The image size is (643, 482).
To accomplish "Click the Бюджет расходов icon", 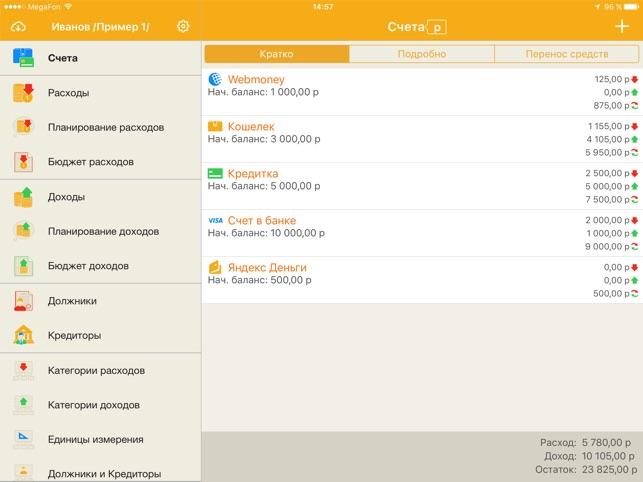I will coord(23,162).
